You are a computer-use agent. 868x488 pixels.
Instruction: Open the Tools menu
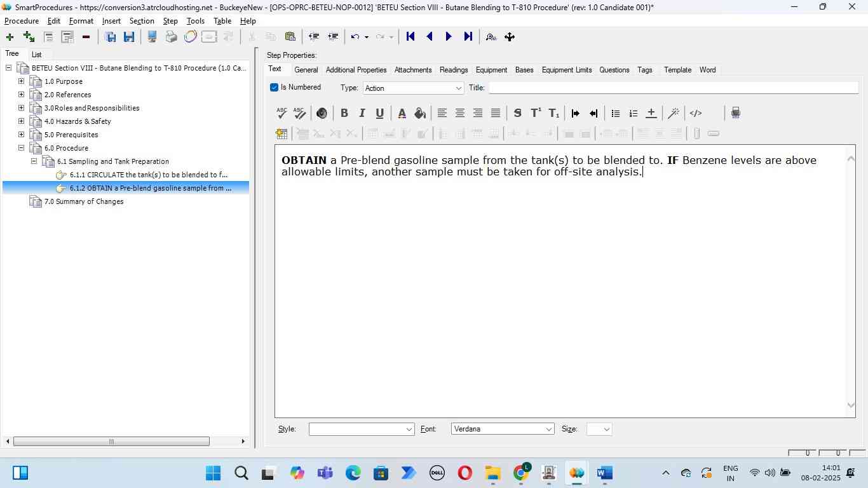[196, 21]
